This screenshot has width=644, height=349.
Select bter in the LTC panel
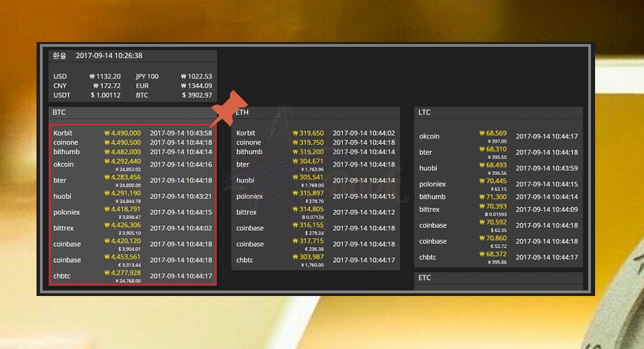click(426, 152)
